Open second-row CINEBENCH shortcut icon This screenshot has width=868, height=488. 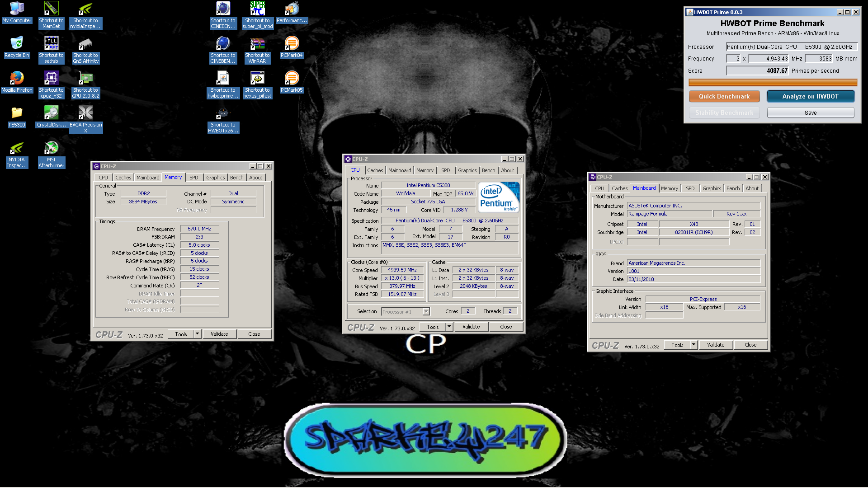tap(223, 49)
